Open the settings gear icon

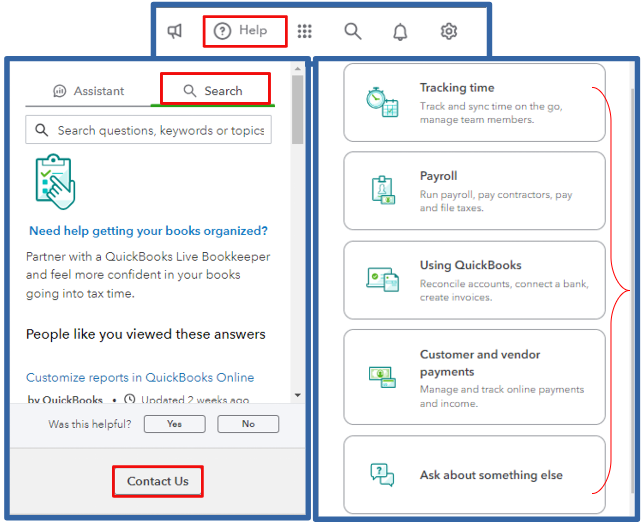tap(448, 31)
